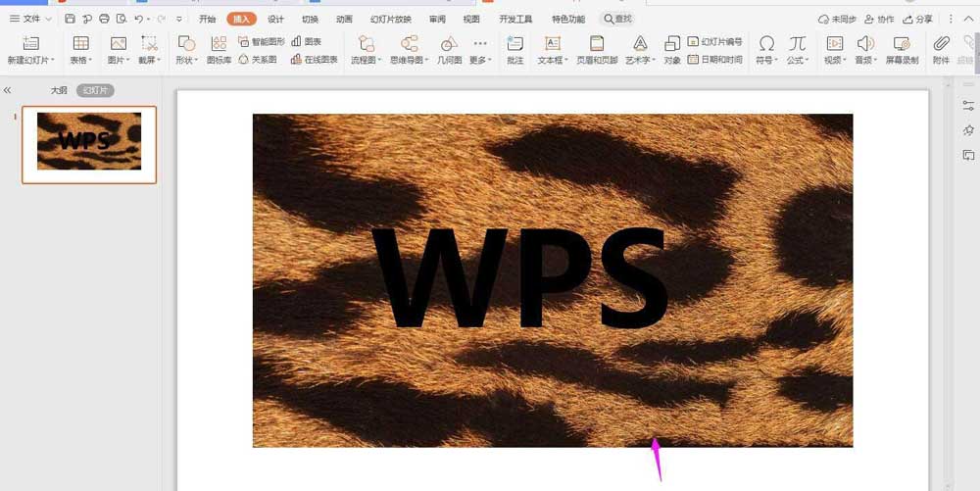Switch to the 设计 (Design) tab
Viewport: 980px width, 491px height.
point(275,19)
